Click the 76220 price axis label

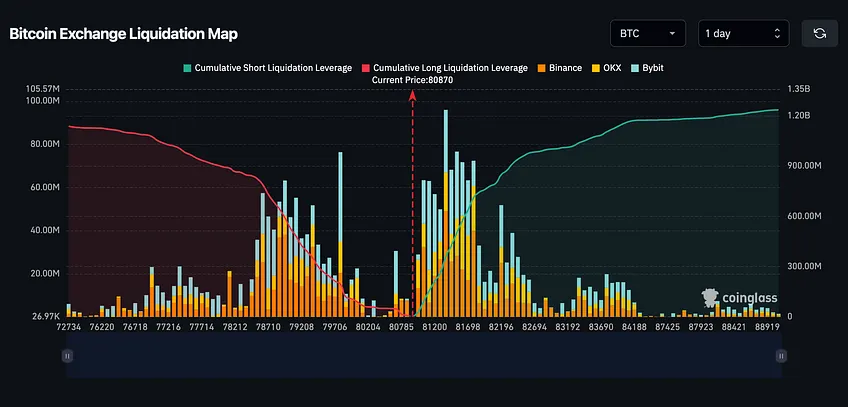[x=102, y=328]
